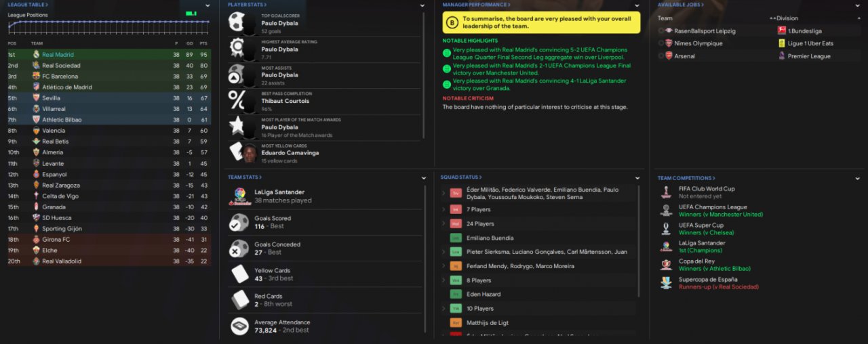Click the Yellow Cards card icon

pos(239,274)
